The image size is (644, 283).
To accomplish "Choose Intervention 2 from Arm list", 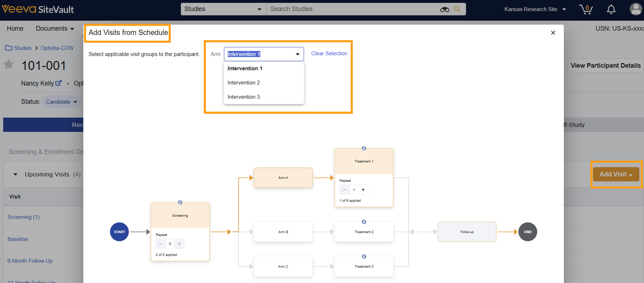I will point(243,83).
